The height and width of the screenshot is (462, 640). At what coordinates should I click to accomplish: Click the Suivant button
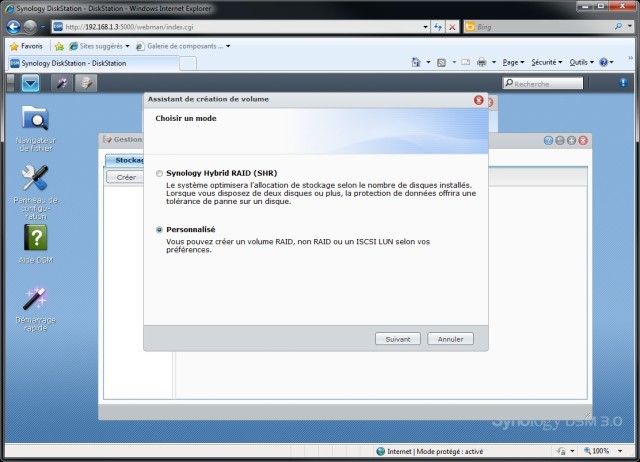pos(398,339)
